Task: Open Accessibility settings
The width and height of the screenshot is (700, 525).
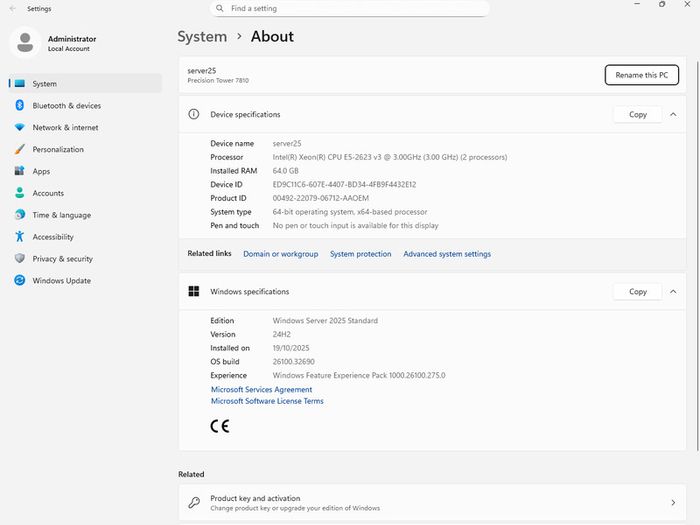Action: 85,237
